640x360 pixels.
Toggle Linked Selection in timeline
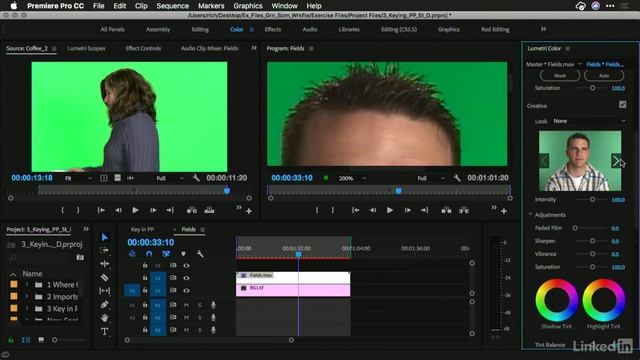click(166, 254)
